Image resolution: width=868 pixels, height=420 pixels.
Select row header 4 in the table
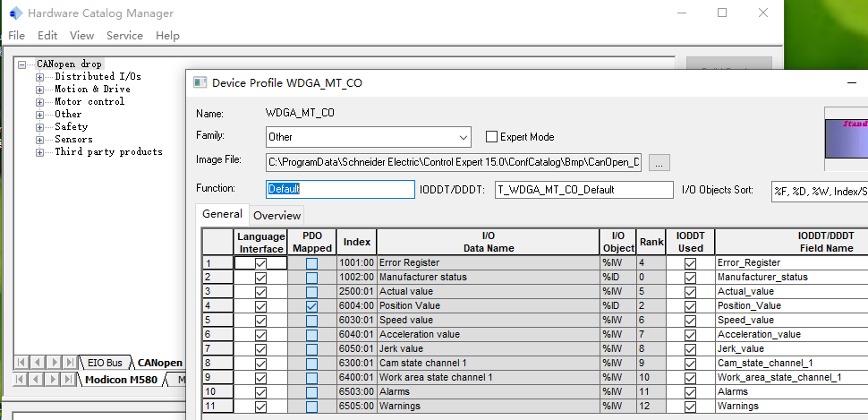tap(217, 306)
